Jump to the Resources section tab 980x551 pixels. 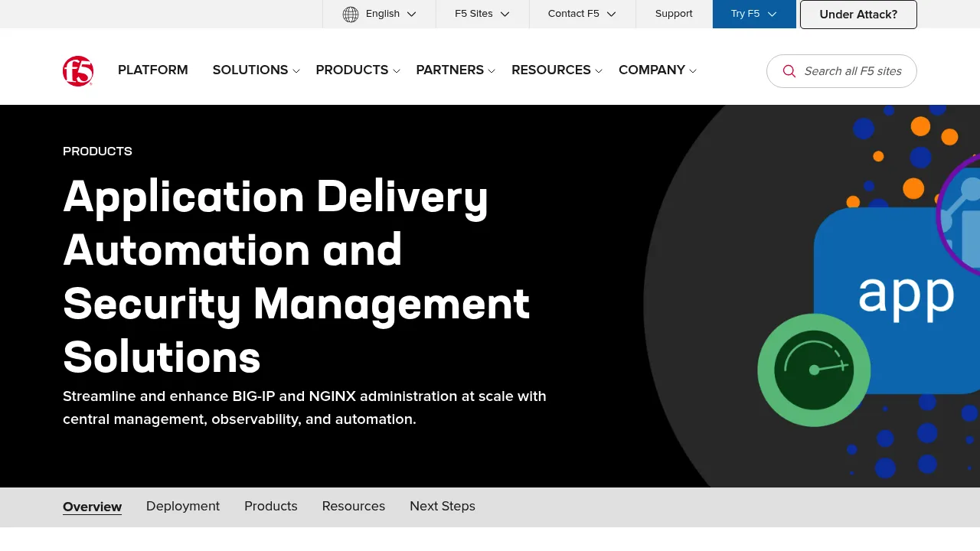[354, 507]
